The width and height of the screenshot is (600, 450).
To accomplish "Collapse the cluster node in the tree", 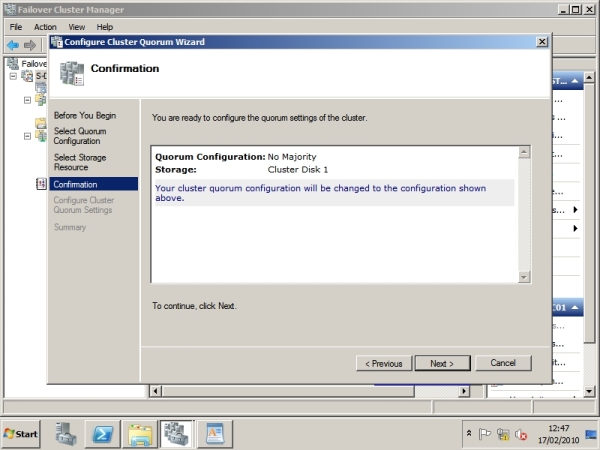I will pos(13,76).
